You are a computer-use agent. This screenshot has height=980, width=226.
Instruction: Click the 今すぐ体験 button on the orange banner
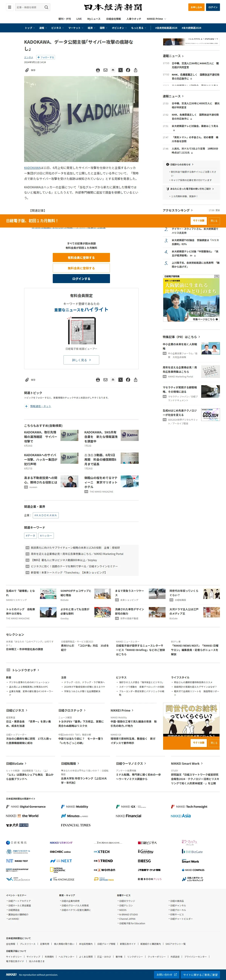click(199, 221)
